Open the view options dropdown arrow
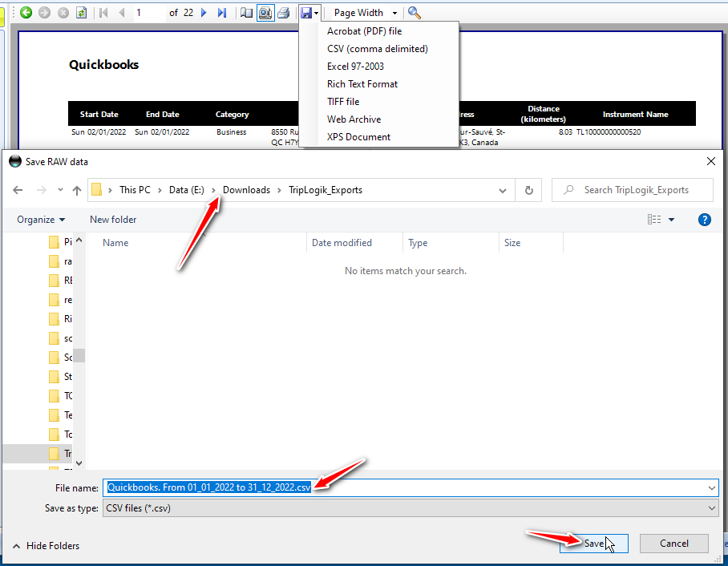Viewport: 728px width, 566px height. (x=671, y=220)
